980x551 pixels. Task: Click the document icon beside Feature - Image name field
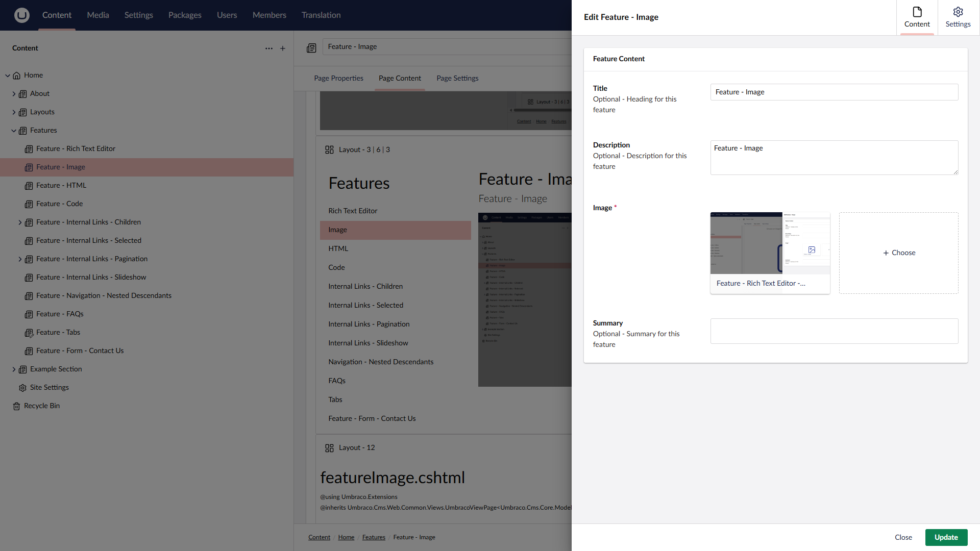[x=311, y=48]
